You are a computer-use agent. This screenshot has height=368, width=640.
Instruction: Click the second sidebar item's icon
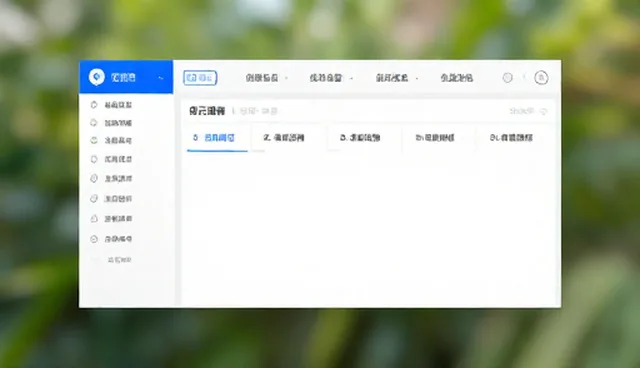coord(94,122)
